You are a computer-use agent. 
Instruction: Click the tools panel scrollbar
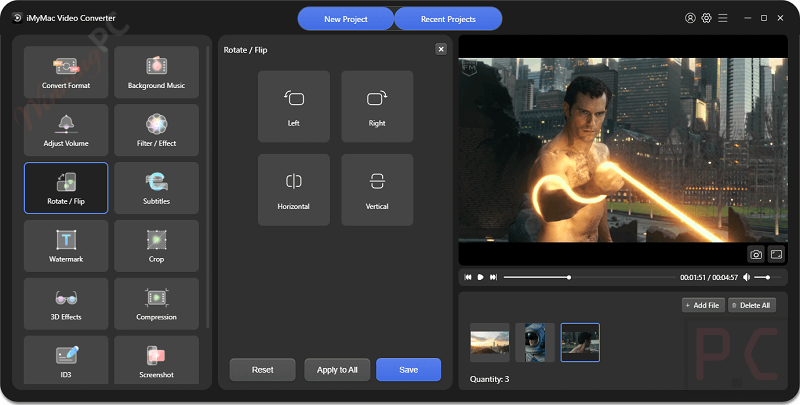click(x=207, y=187)
